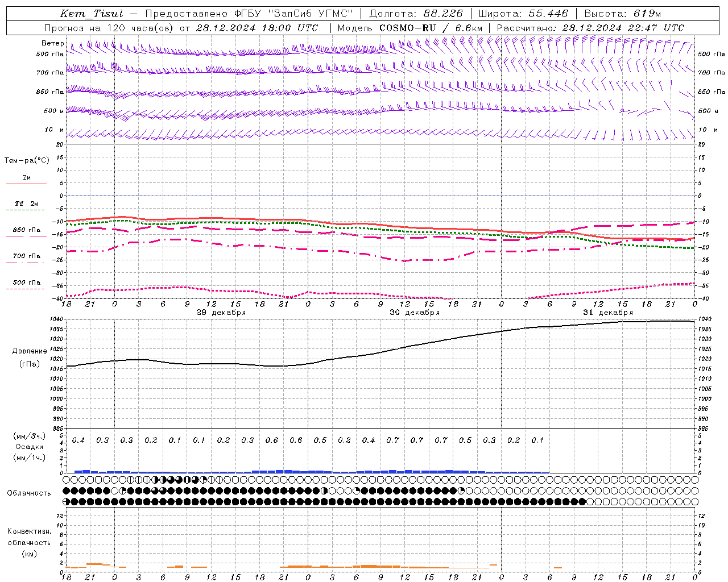
Task: Click the station name Kem_Tisul
Action: (x=92, y=14)
